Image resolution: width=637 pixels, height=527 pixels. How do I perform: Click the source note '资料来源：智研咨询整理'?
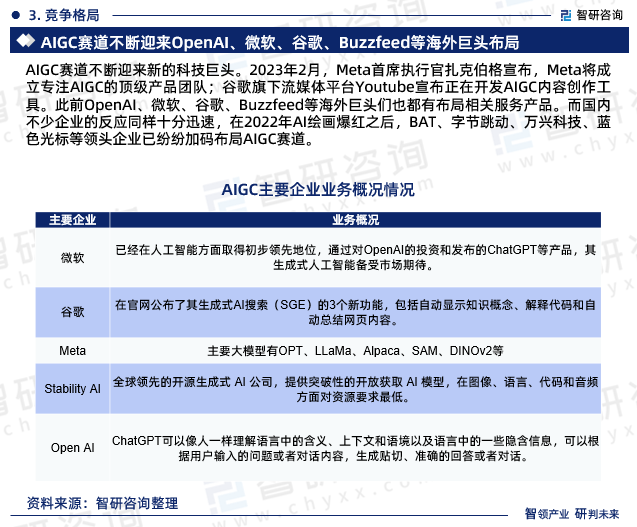point(102,503)
